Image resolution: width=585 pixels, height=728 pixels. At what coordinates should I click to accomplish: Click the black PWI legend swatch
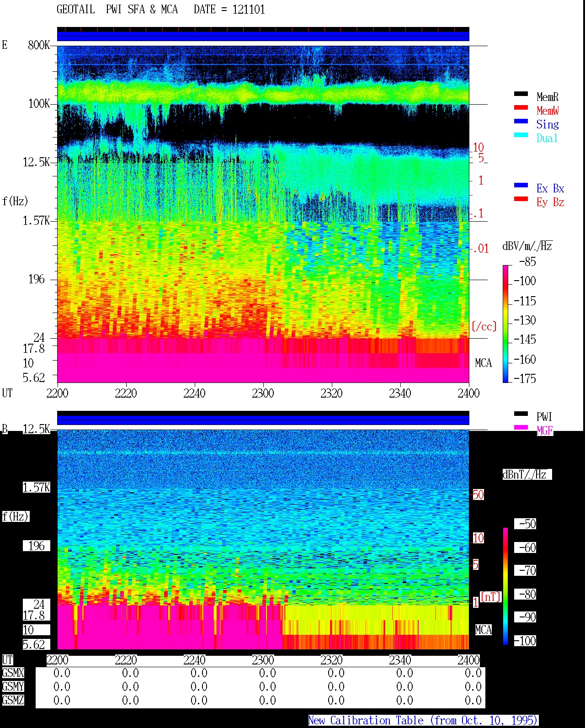pos(521,414)
